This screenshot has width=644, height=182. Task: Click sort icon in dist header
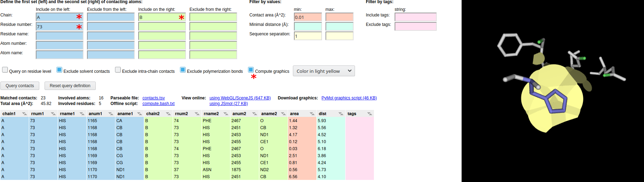click(x=341, y=114)
